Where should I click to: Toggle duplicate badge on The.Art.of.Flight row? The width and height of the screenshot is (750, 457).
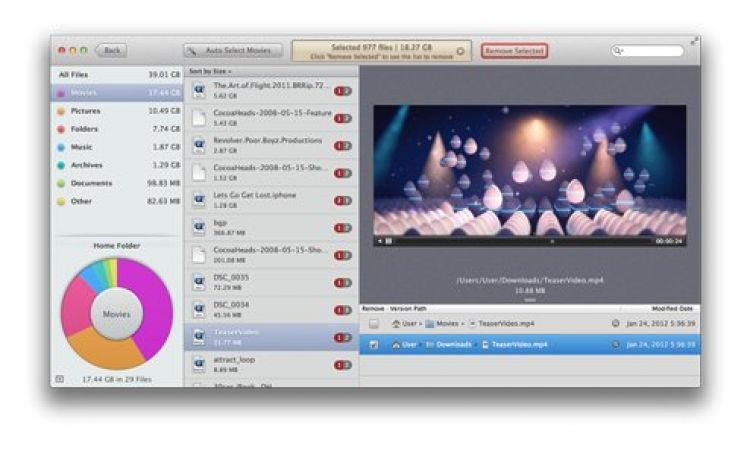(342, 91)
